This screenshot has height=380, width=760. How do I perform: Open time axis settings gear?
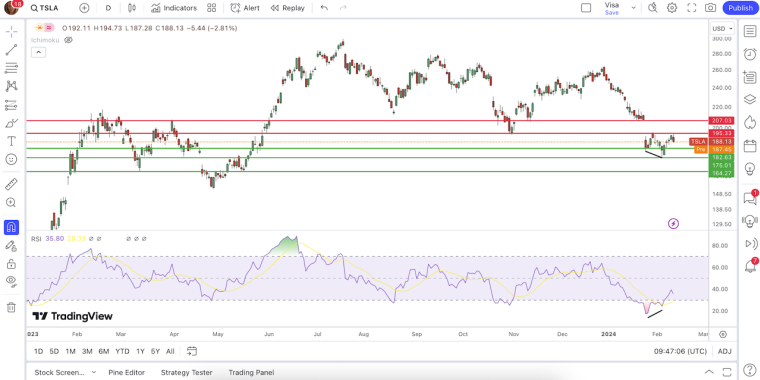(723, 334)
